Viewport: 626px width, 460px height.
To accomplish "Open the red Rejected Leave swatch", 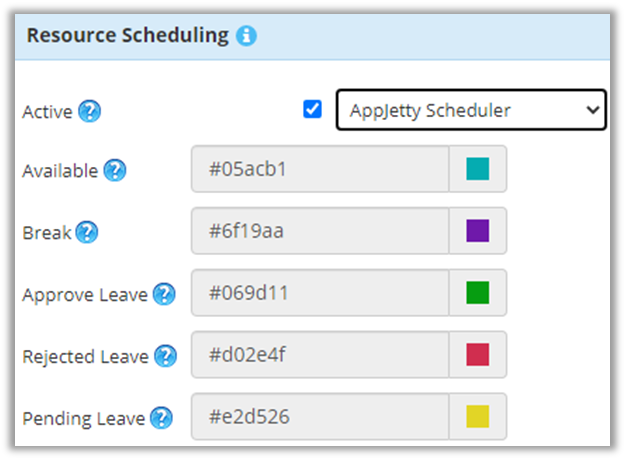I will (478, 355).
